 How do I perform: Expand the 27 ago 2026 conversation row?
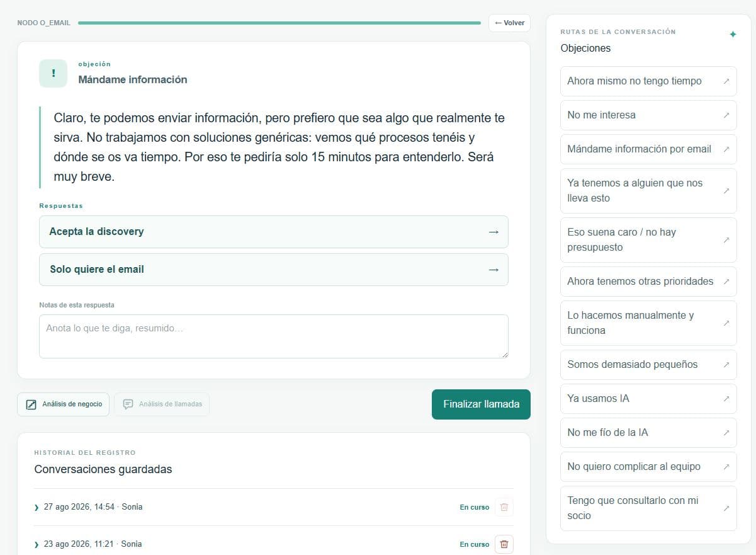click(x=37, y=507)
